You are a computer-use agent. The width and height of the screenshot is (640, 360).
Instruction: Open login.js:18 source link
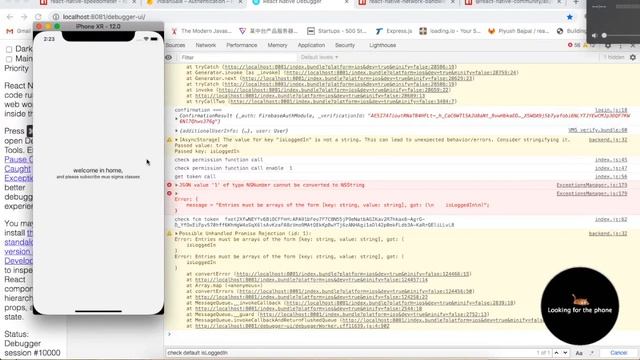[611, 110]
